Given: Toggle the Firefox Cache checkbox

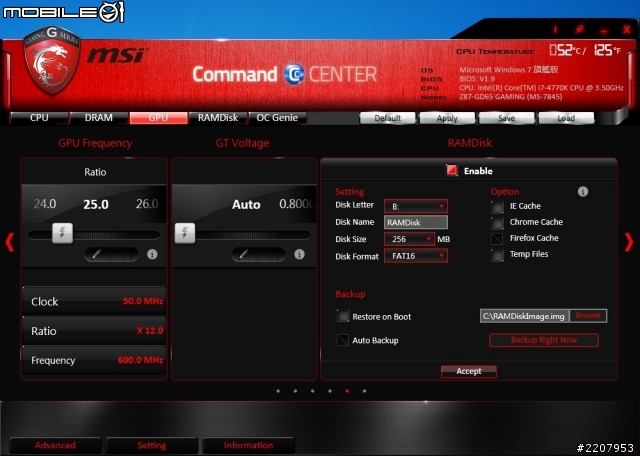Looking at the screenshot, I should pos(497,239).
